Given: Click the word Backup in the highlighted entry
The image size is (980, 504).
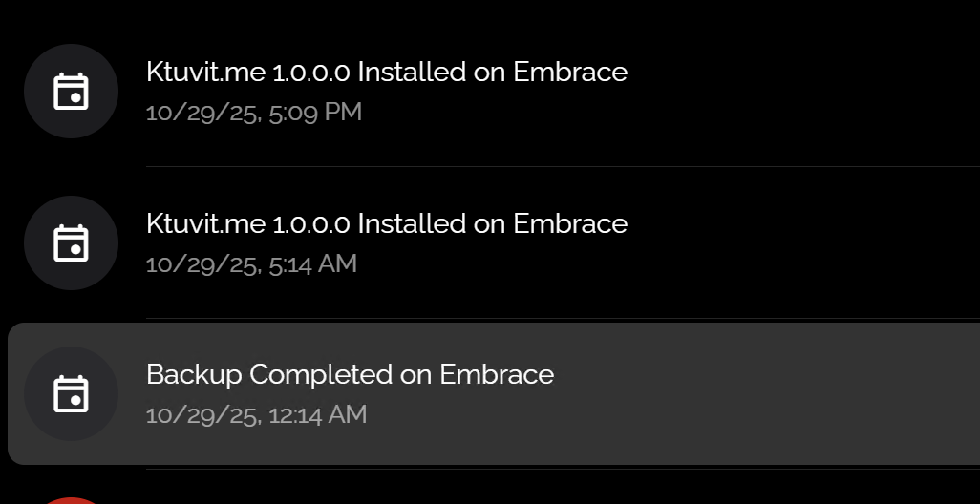Looking at the screenshot, I should [194, 374].
